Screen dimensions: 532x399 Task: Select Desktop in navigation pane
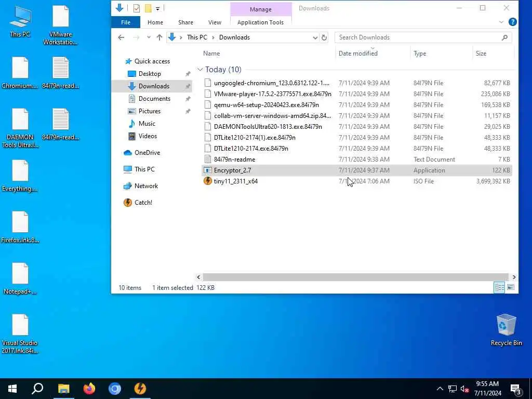(150, 74)
